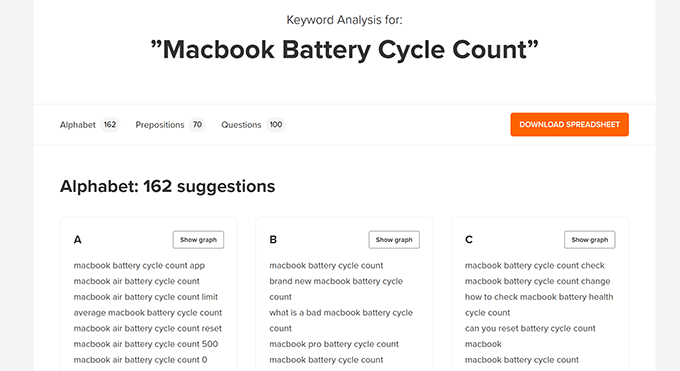
Task: Click "macbook air battery cycle count reset"
Action: point(147,328)
